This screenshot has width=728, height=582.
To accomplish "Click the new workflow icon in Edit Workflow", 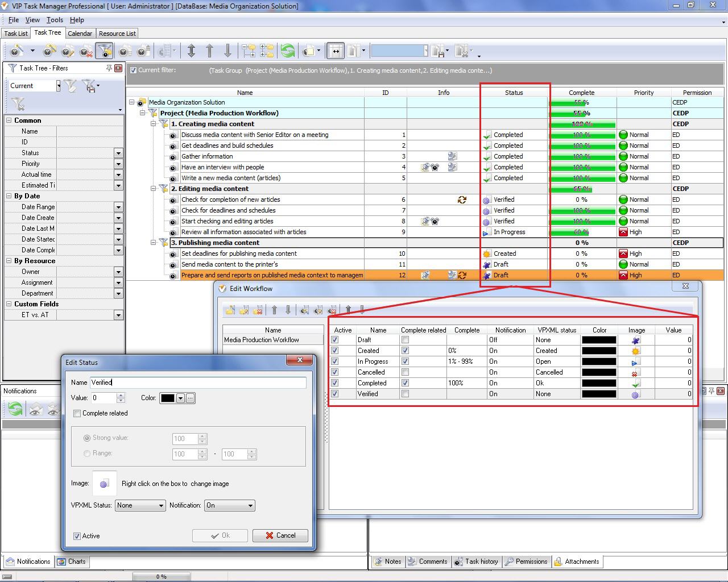I will click(230, 310).
